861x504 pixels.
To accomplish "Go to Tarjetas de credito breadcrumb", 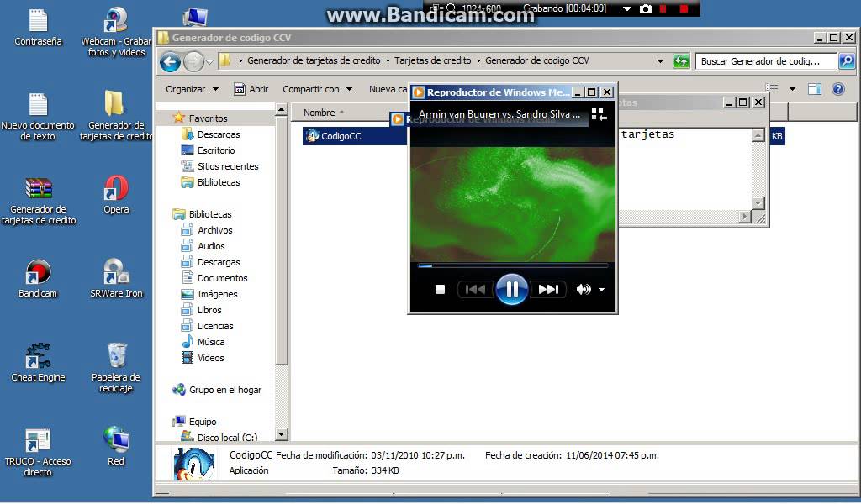I will pyautogui.click(x=433, y=60).
